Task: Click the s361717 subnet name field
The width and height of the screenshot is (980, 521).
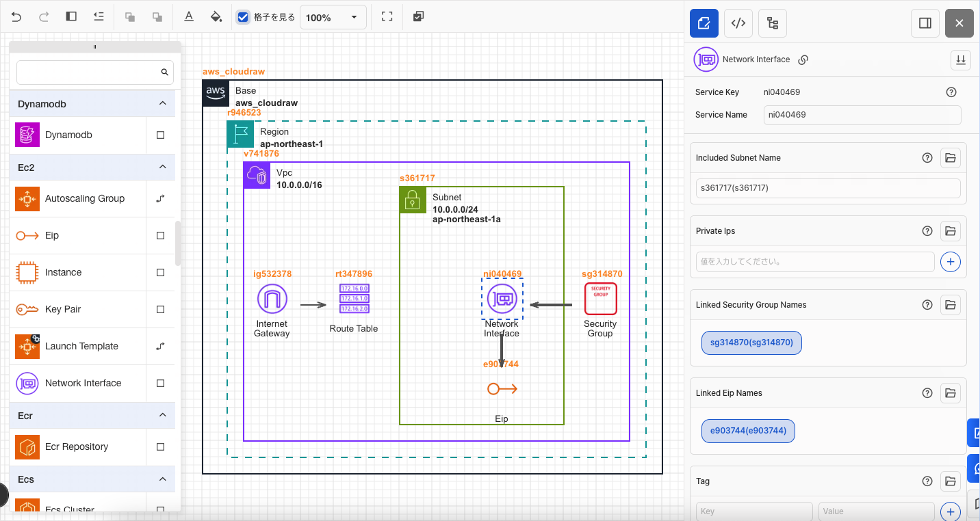Action: (x=828, y=188)
